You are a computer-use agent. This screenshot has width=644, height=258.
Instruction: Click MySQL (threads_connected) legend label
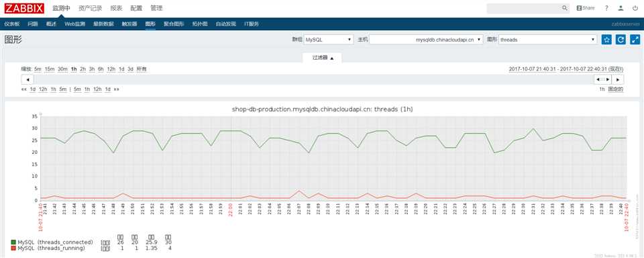coord(56,243)
